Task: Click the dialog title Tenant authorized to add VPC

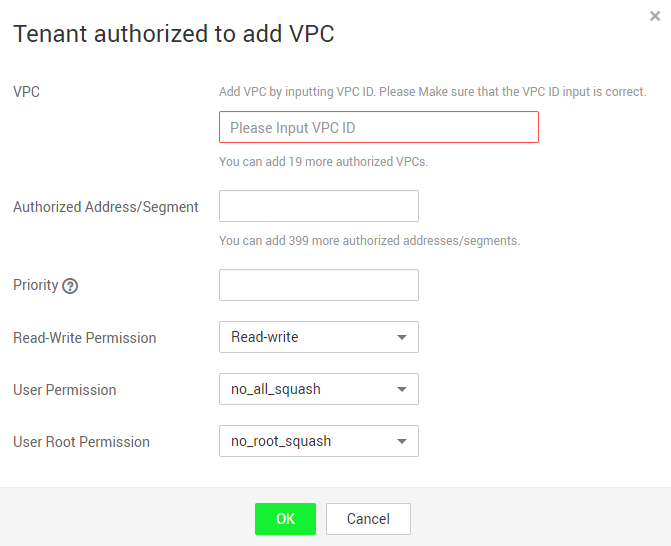Action: (174, 34)
